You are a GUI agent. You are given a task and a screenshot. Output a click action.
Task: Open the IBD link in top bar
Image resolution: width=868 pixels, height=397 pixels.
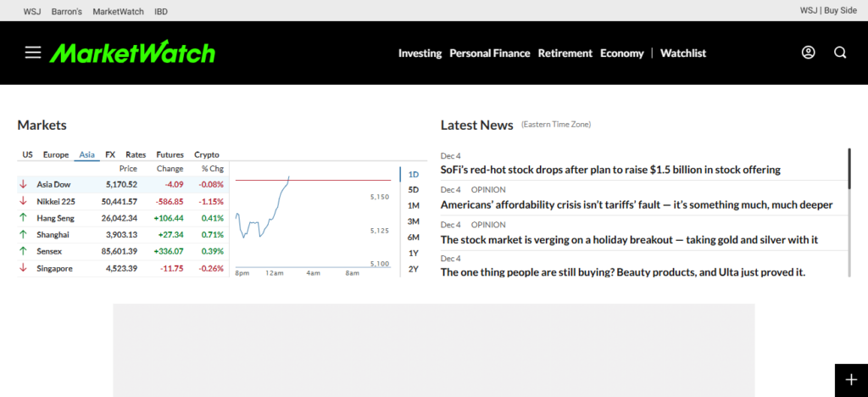[x=161, y=11]
